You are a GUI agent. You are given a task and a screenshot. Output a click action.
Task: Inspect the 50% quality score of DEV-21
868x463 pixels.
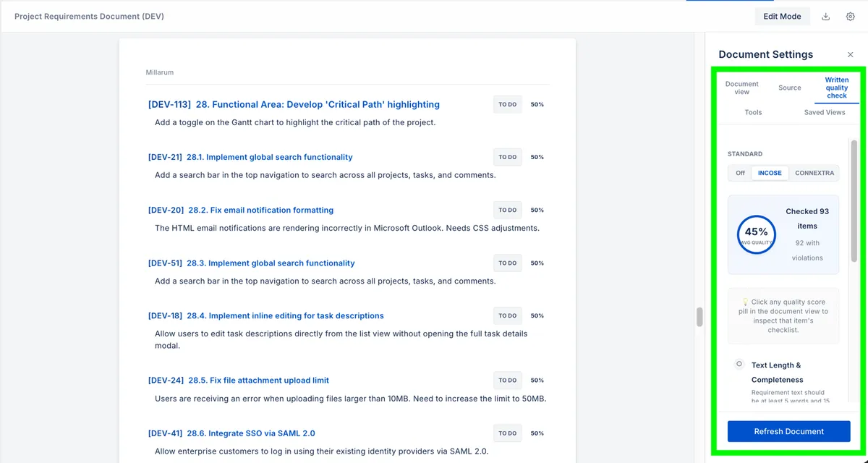537,157
